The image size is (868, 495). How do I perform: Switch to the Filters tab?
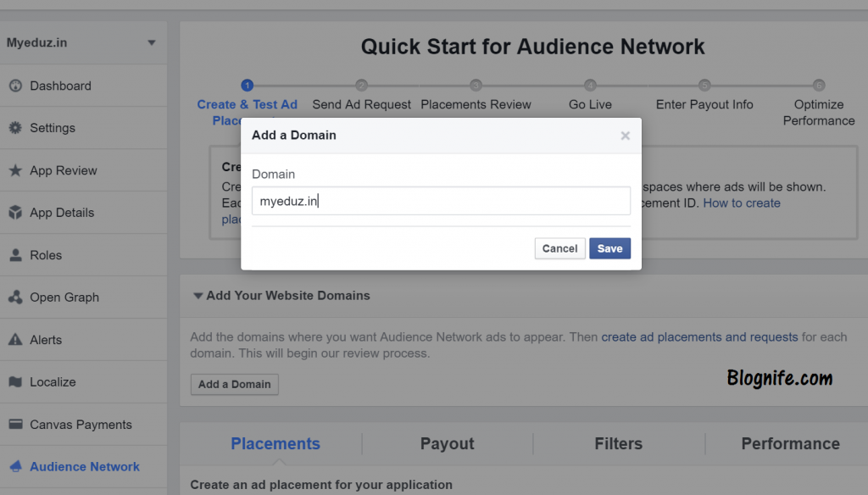pos(618,443)
